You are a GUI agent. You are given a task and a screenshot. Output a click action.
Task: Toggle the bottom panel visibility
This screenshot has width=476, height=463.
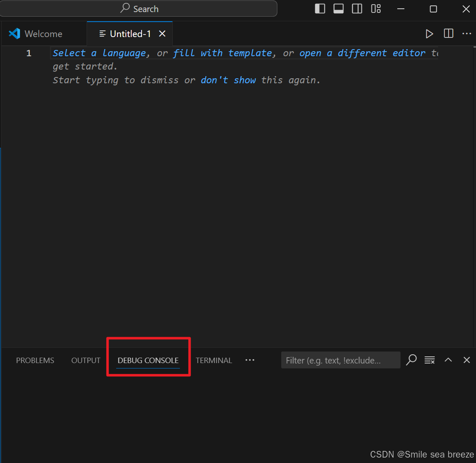point(338,8)
